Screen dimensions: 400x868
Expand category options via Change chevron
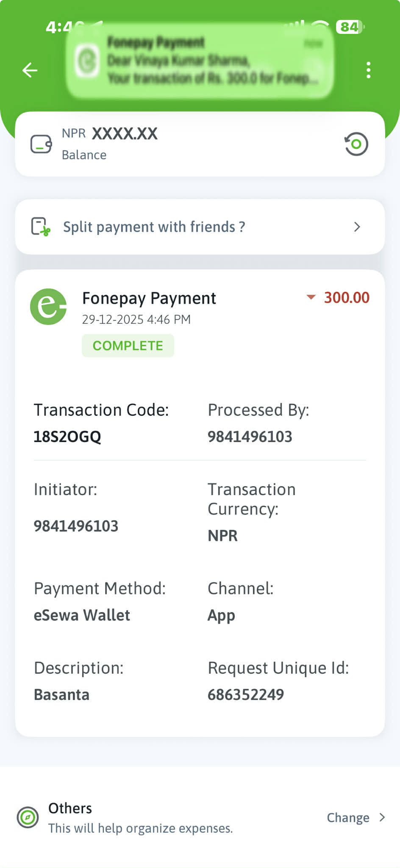[x=382, y=817]
